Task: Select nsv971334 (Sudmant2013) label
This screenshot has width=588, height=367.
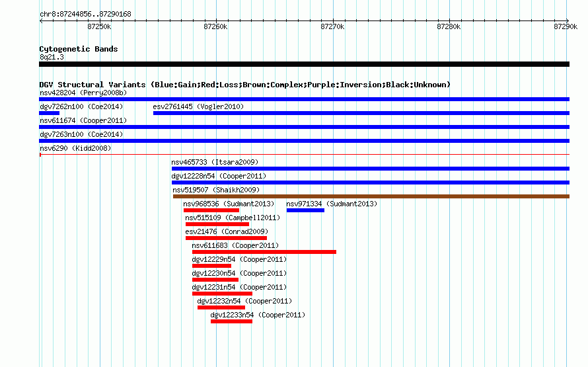Action: pos(332,204)
